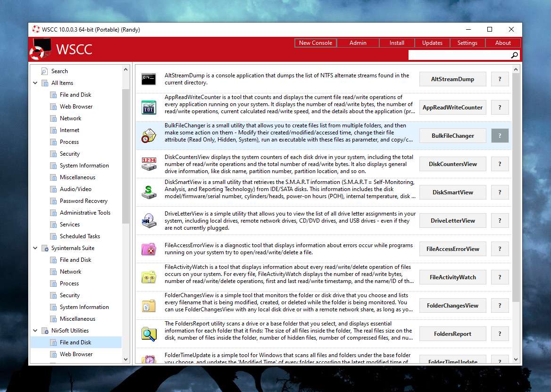This screenshot has height=392, width=551.
Task: Click the AltStreamDump console icon
Action: (x=149, y=79)
